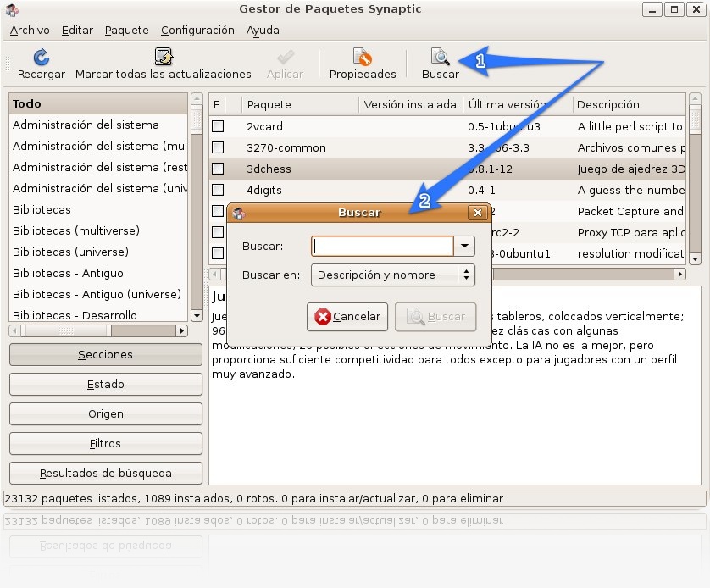Viewport: 710px width, 588px height.
Task: Click the Buscar button in dialog
Action: [x=435, y=317]
